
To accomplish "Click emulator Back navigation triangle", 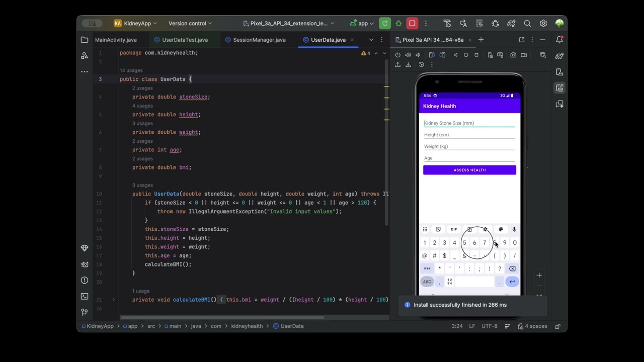I will click(x=456, y=55).
